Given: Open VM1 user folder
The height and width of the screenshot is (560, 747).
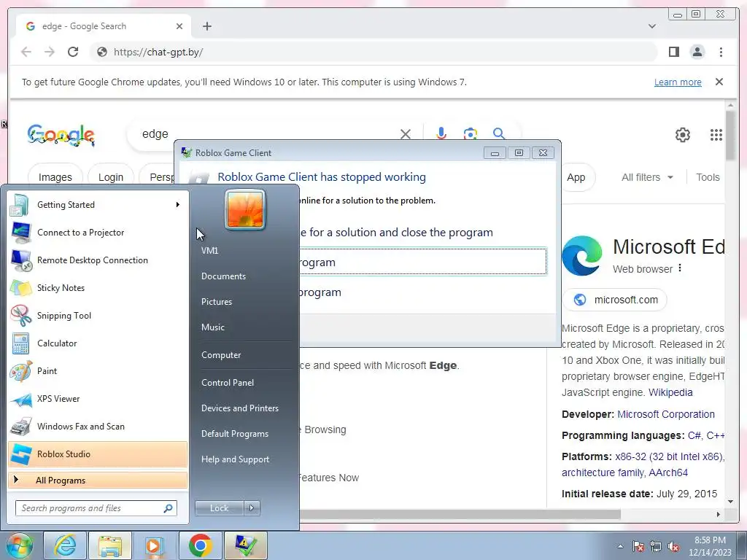Looking at the screenshot, I should coord(209,251).
